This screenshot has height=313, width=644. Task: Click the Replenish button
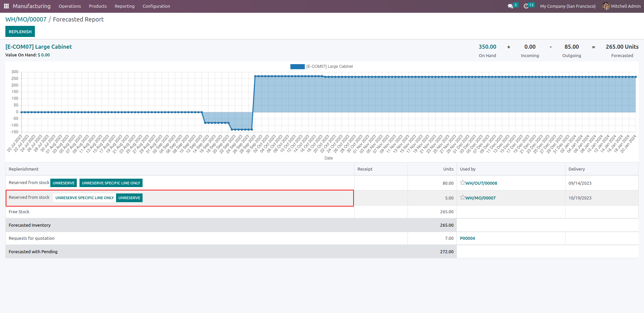(20, 32)
